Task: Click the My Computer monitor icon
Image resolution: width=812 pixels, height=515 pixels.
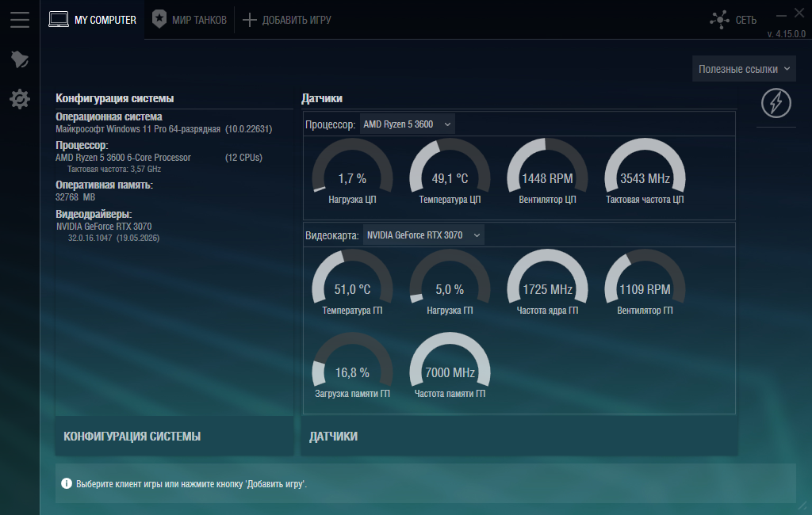Action: 59,19
